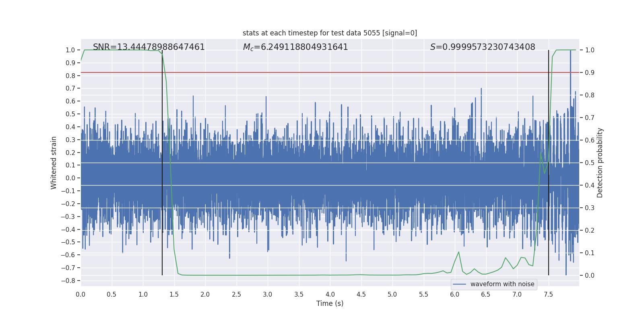Viewport: 644px width, 322px height.
Task: Click the 0.9 tick on detection probability axis
Action: (x=590, y=73)
